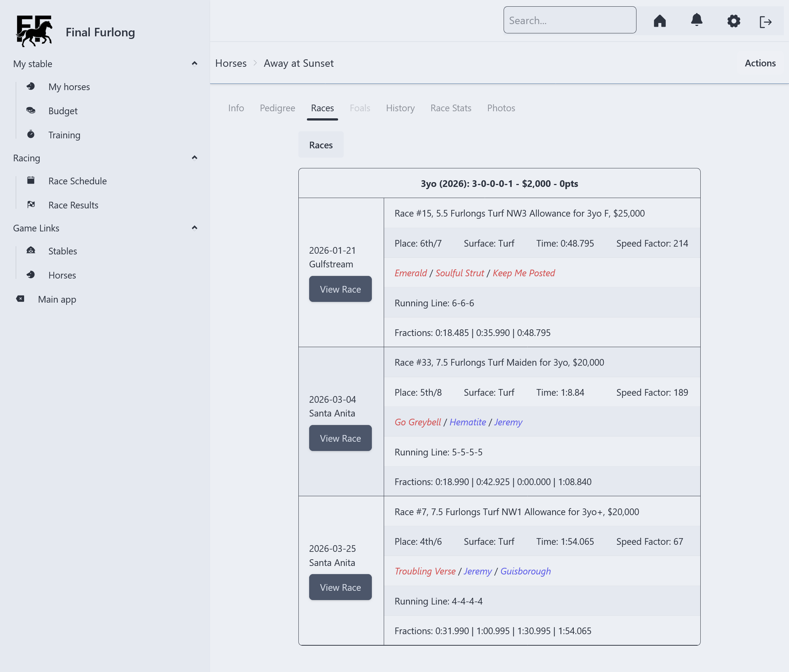Image resolution: width=789 pixels, height=672 pixels.
Task: Open notifications bell icon
Action: tap(697, 20)
